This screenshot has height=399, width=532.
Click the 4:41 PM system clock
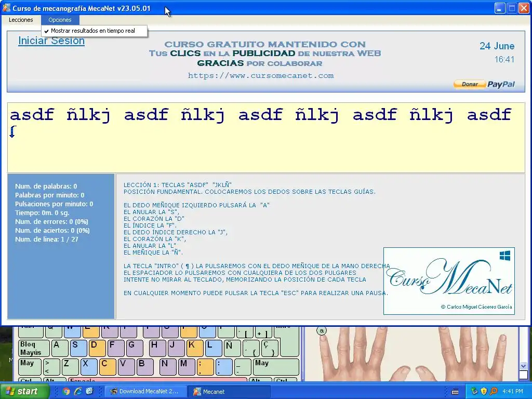(513, 391)
